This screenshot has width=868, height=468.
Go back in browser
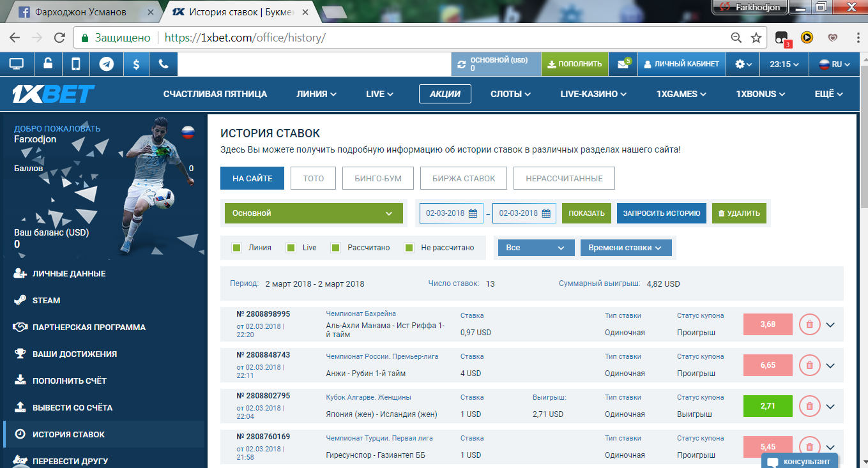pyautogui.click(x=15, y=38)
